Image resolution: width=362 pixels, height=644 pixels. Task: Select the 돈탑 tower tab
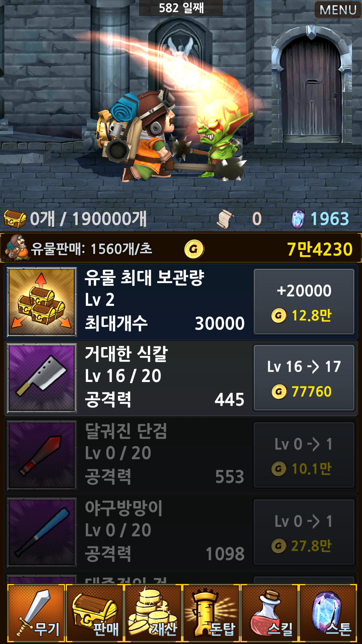point(212,613)
